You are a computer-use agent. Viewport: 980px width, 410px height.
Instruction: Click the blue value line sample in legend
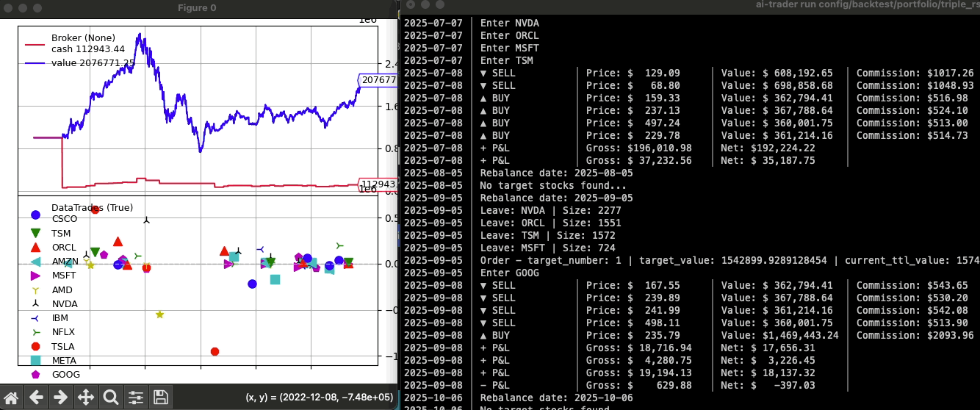point(36,63)
